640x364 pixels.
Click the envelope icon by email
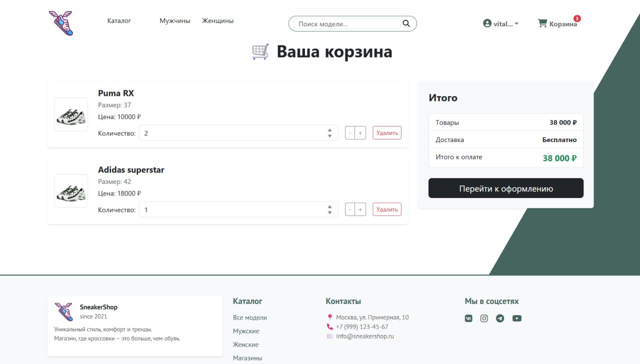329,336
